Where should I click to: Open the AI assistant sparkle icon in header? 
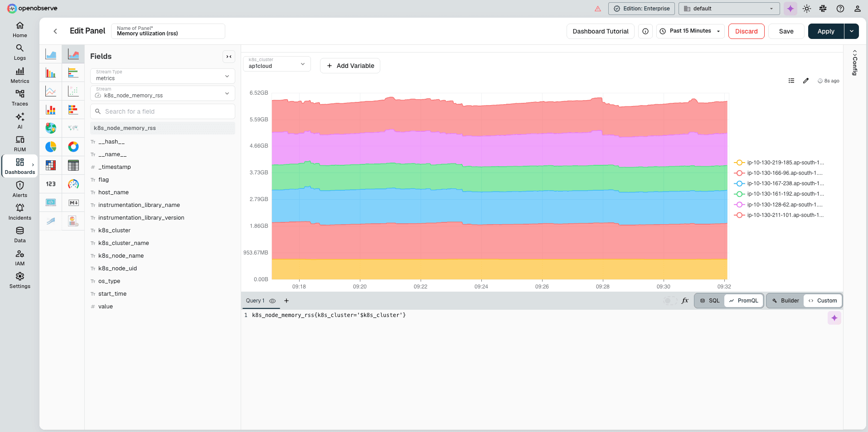click(790, 9)
